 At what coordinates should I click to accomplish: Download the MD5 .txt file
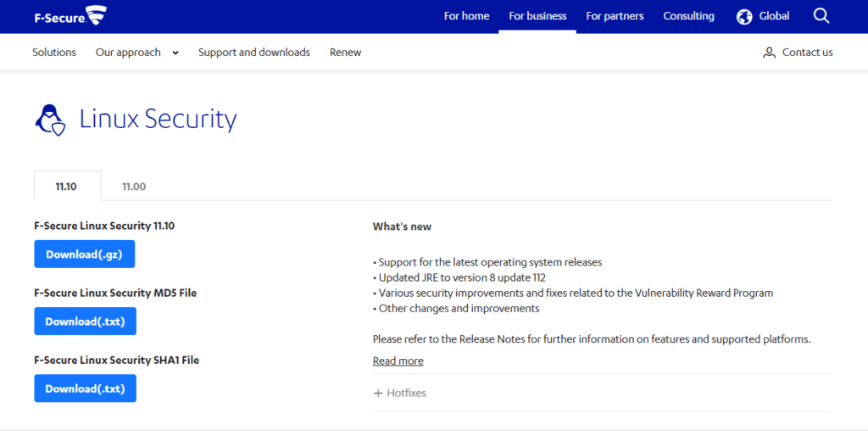coord(86,322)
